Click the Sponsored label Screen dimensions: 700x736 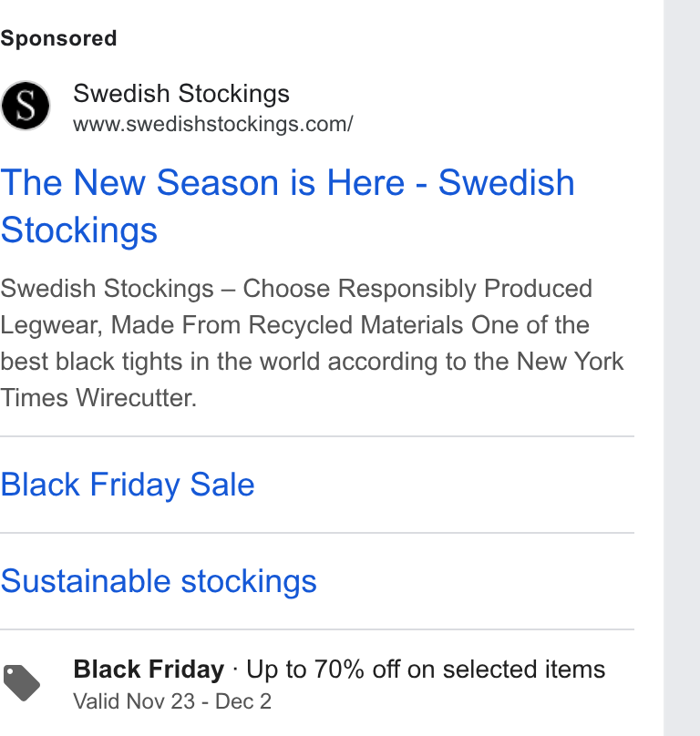(x=58, y=38)
